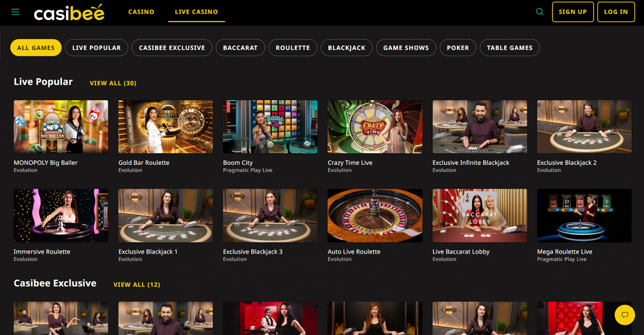Filter games by Poker
644x335 pixels.
(458, 47)
